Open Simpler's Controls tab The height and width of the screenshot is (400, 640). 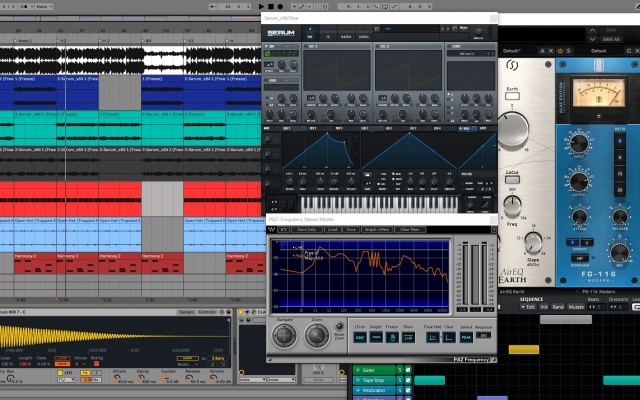(x=207, y=312)
